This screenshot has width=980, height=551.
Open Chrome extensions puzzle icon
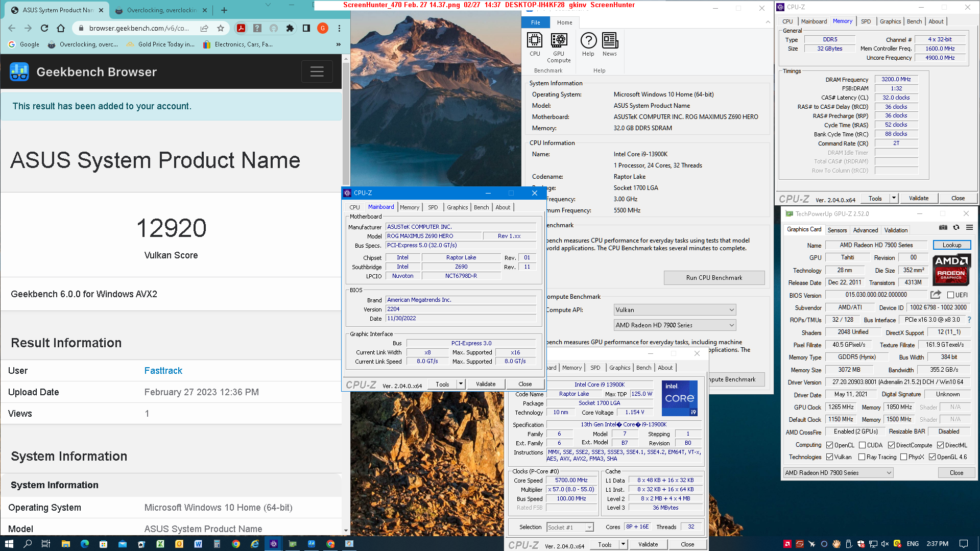point(290,28)
